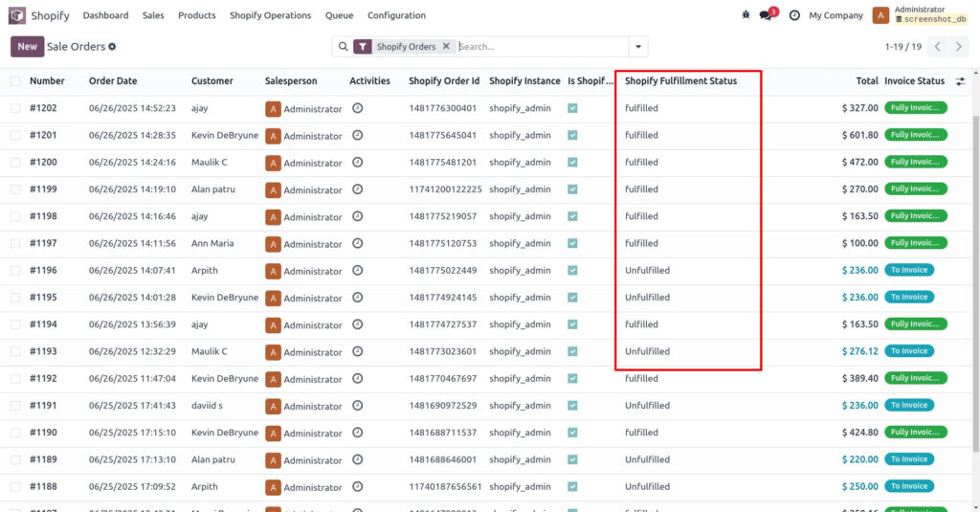
Task: Expand the search options dropdown arrow
Action: point(638,46)
